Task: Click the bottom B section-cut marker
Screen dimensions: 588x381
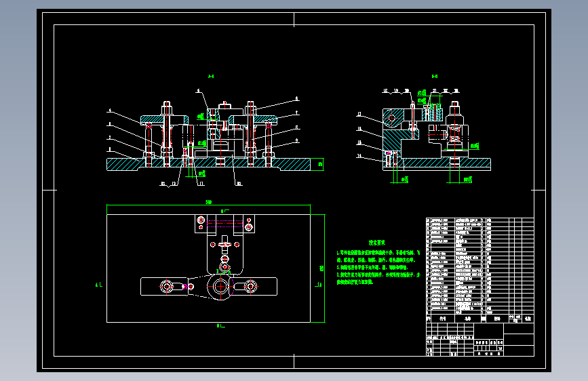Action: point(221,326)
